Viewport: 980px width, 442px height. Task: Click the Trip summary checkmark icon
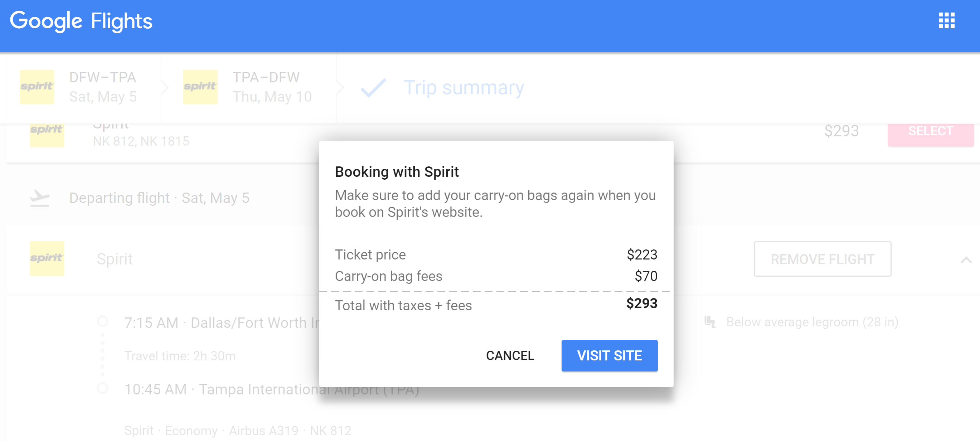373,88
